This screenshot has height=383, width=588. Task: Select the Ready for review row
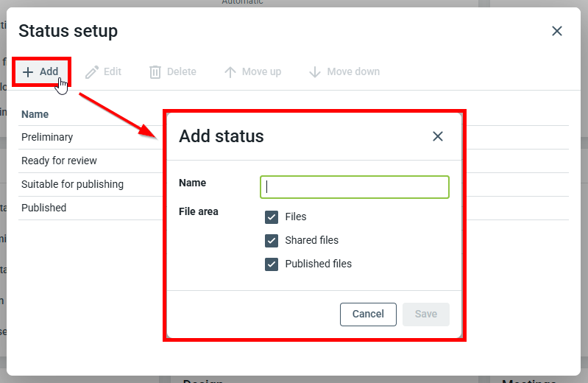pyautogui.click(x=59, y=161)
